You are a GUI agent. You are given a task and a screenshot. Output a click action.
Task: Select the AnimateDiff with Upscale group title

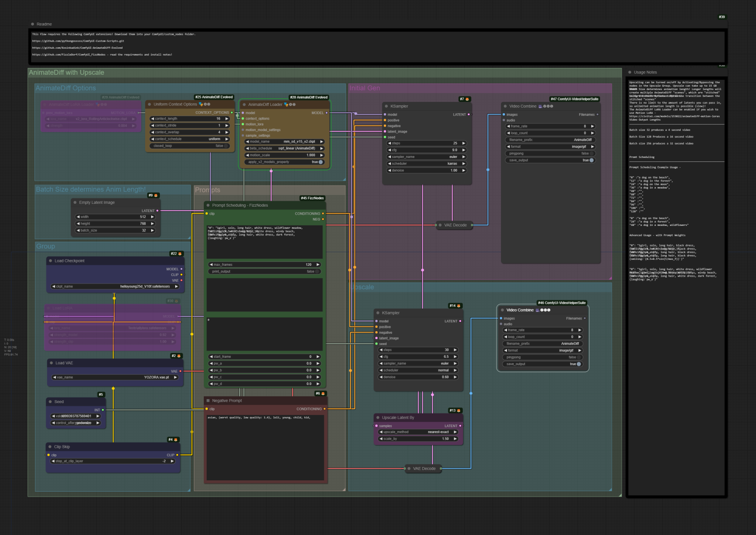(x=67, y=72)
